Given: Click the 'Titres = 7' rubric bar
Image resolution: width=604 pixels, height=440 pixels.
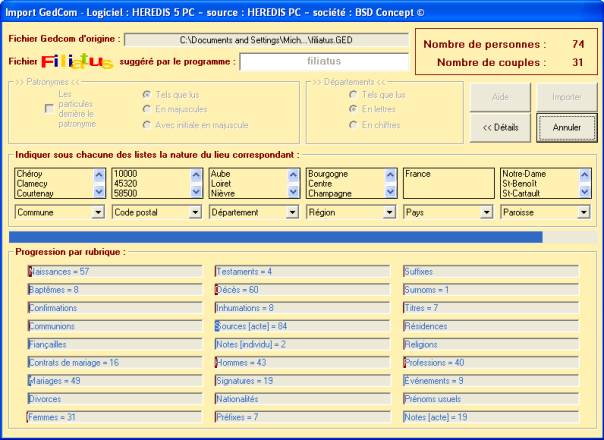Looking at the screenshot, I should 491,308.
